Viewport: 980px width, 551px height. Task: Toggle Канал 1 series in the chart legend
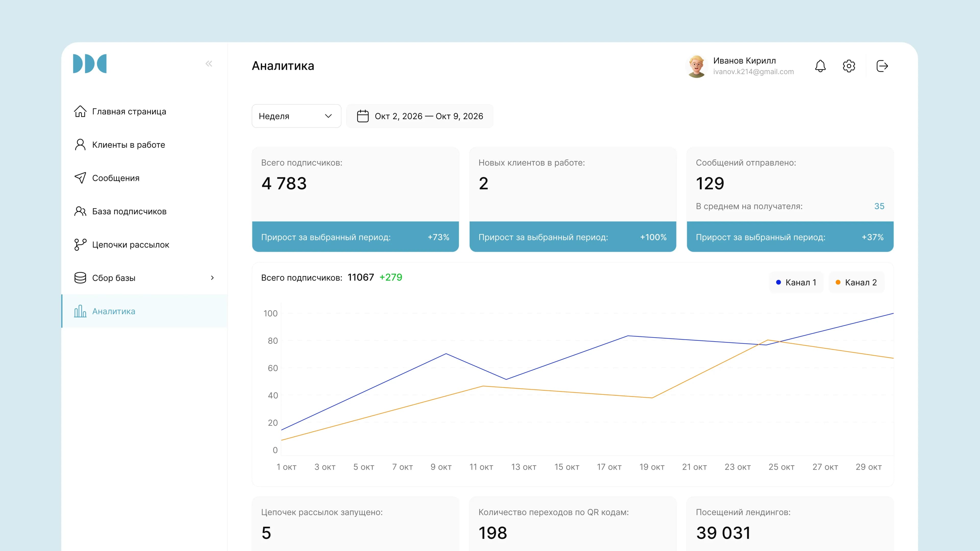796,283
